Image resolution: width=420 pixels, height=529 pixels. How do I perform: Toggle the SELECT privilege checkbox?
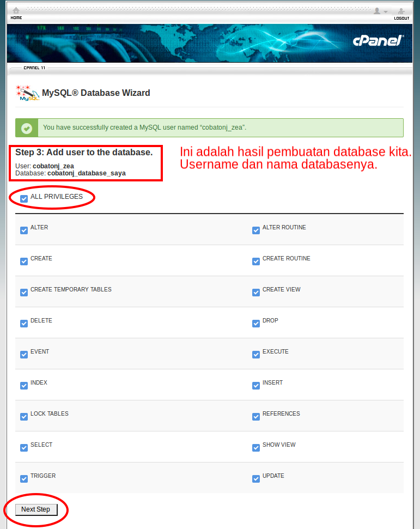coord(24,448)
